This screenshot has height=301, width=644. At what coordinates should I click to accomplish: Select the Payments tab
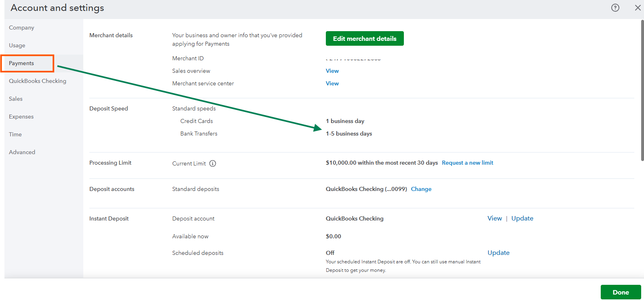pos(21,63)
